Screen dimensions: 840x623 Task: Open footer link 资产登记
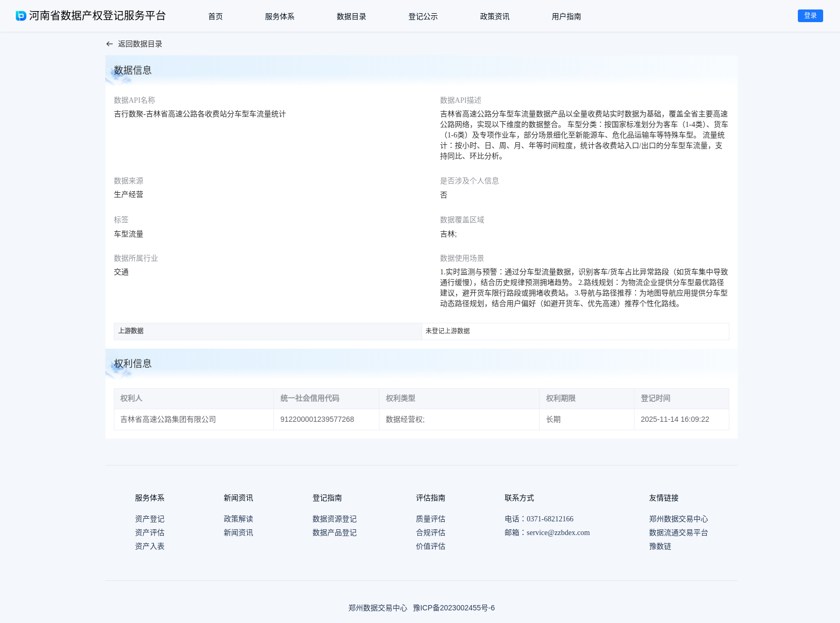pyautogui.click(x=150, y=519)
